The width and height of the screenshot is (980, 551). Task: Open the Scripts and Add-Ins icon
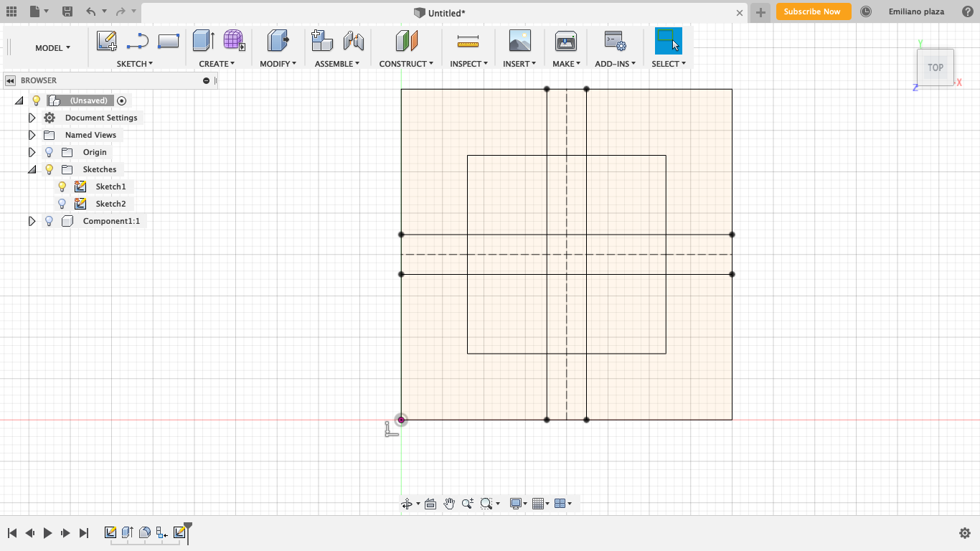coord(615,41)
